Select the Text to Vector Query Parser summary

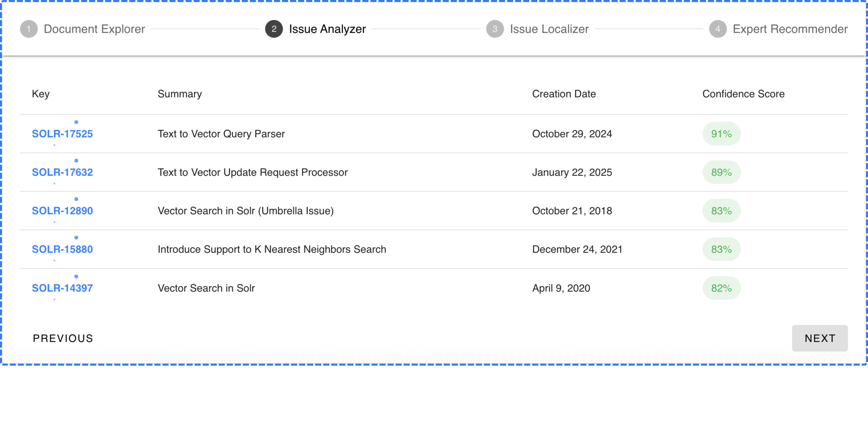[221, 134]
